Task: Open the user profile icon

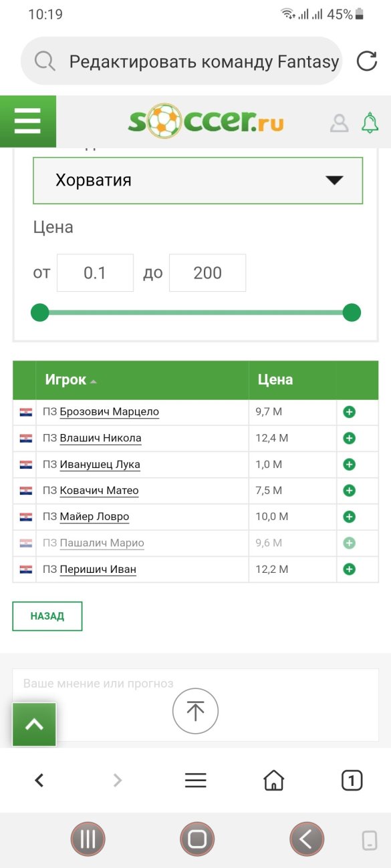Action: [340, 123]
